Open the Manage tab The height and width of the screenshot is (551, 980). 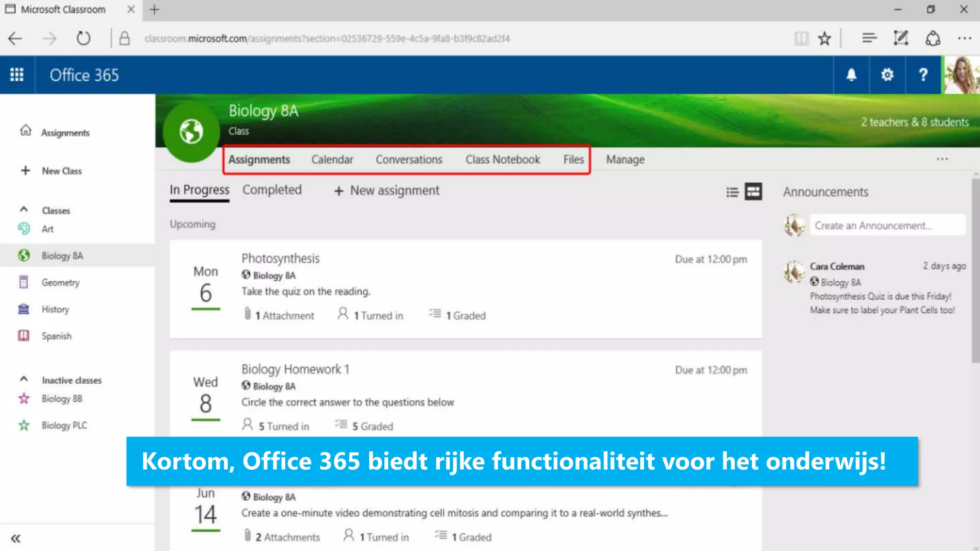[x=625, y=159]
